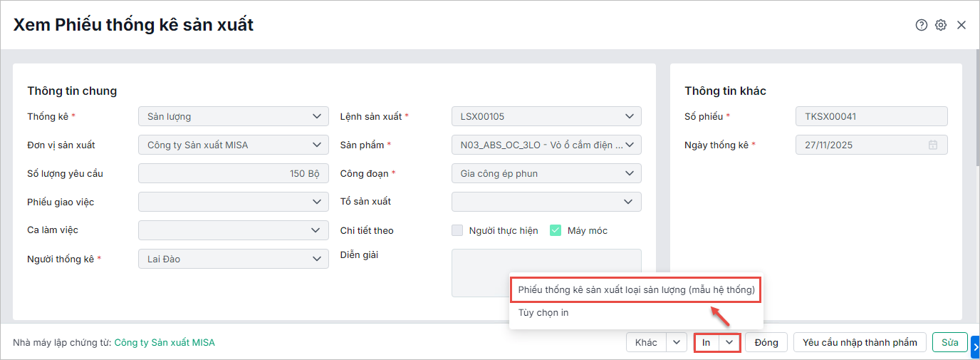Enable the Người thực hiện checkbox
980x360 pixels.
[x=458, y=230]
